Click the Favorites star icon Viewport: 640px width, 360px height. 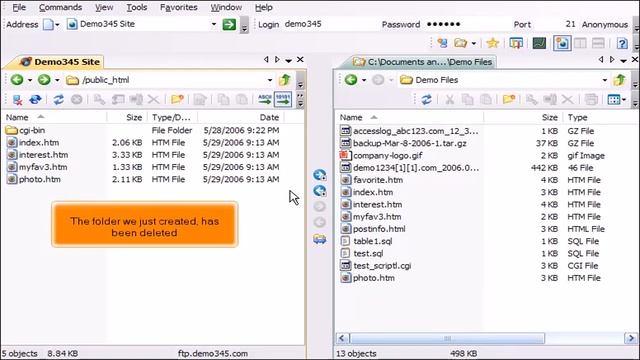(493, 43)
